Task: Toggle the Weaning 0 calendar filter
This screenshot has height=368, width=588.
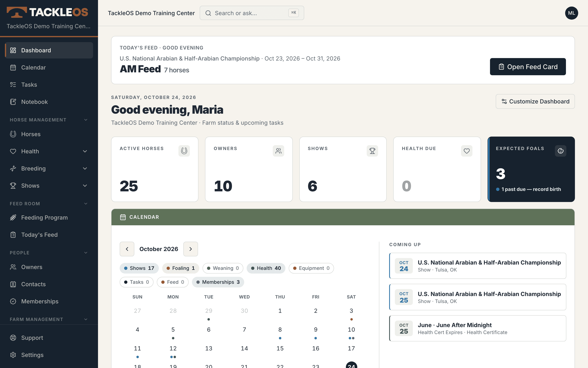Action: pyautogui.click(x=223, y=268)
